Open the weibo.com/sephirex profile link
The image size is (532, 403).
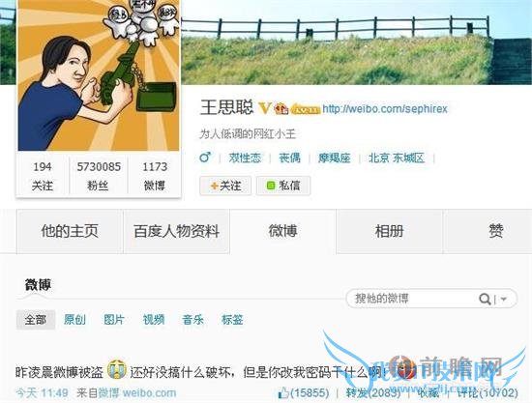385,109
